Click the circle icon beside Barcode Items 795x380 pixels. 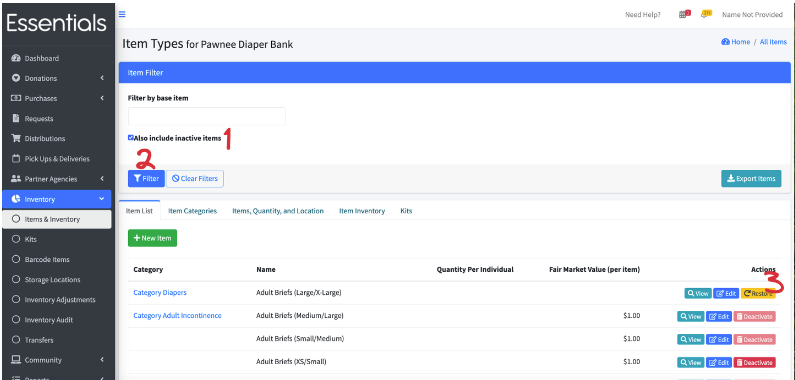coord(16,259)
